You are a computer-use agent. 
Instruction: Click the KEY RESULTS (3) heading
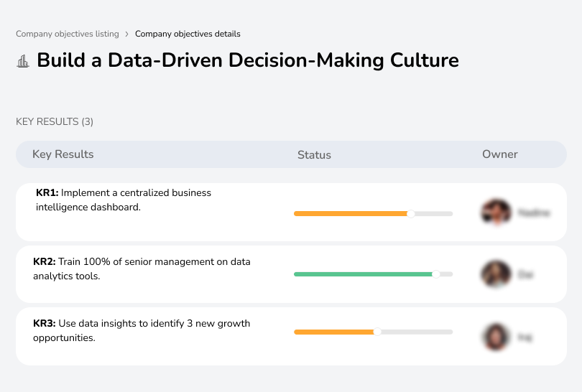tap(55, 121)
